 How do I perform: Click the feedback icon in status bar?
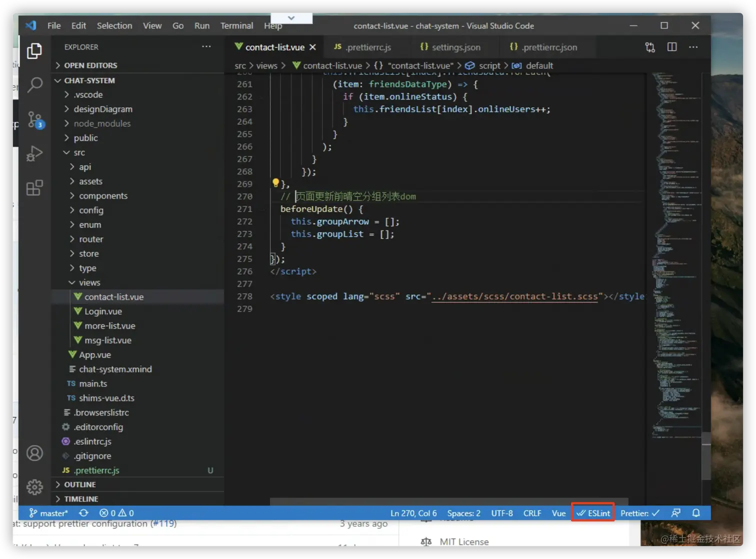click(x=675, y=513)
